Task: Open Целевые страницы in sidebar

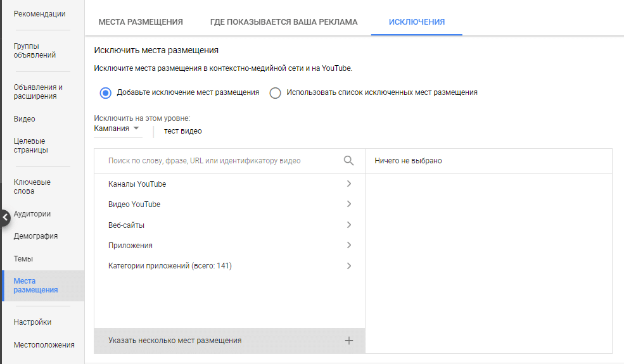Action: (30, 146)
